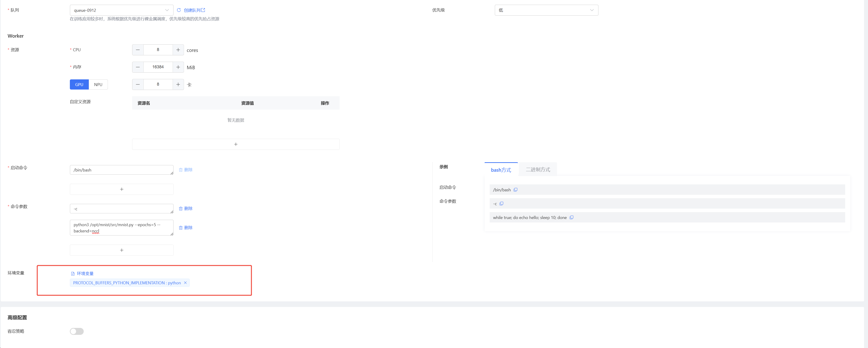Switch to the 二进制方式 example tab
868x348 pixels.
538,170
